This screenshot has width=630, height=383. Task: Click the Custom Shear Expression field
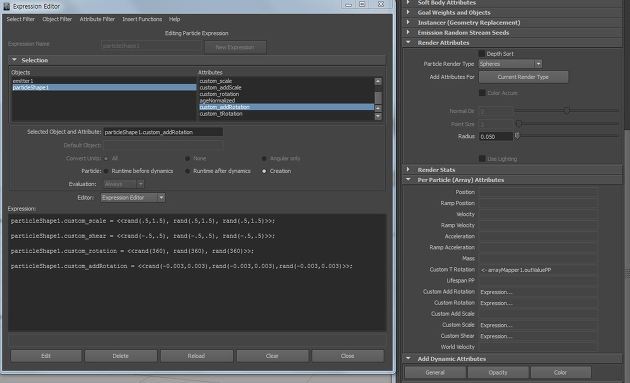click(537, 336)
